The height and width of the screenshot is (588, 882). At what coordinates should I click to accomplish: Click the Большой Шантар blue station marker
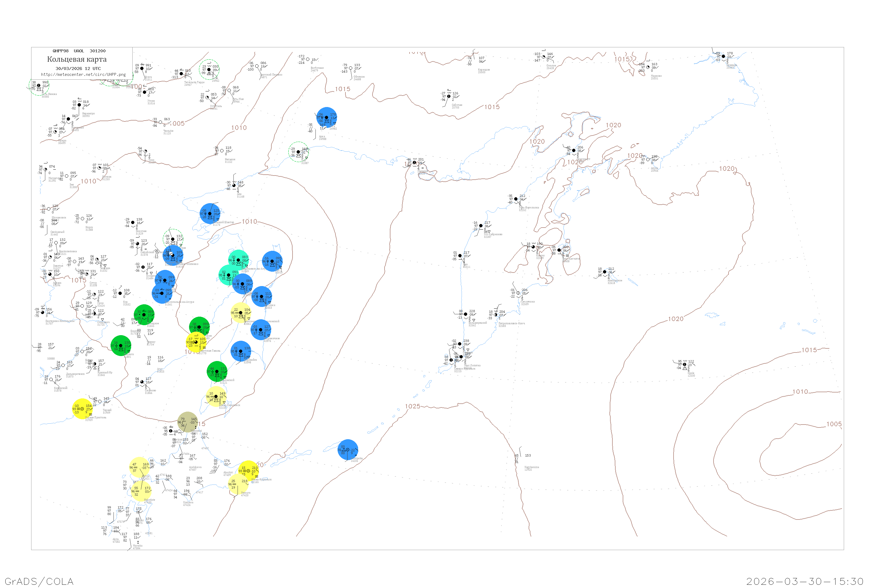tap(210, 214)
